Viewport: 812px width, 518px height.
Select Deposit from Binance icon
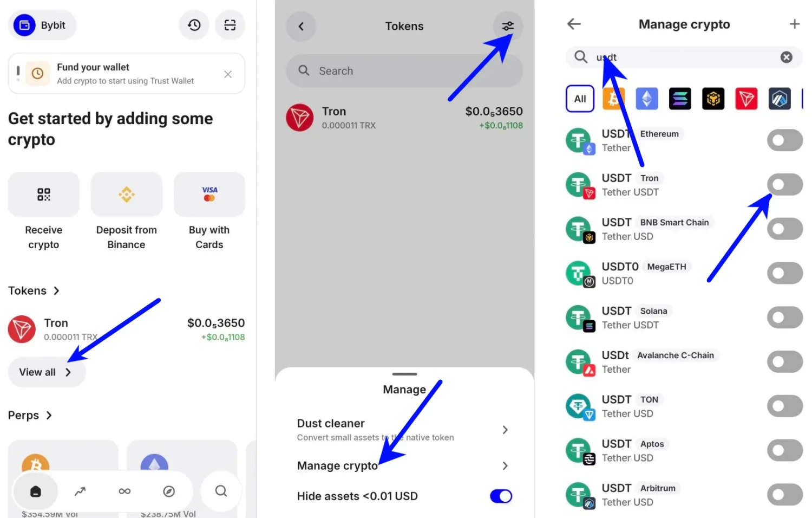[127, 195]
